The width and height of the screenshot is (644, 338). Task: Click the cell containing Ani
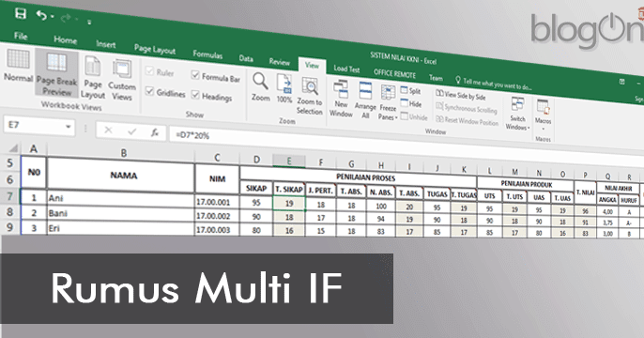coord(121,199)
